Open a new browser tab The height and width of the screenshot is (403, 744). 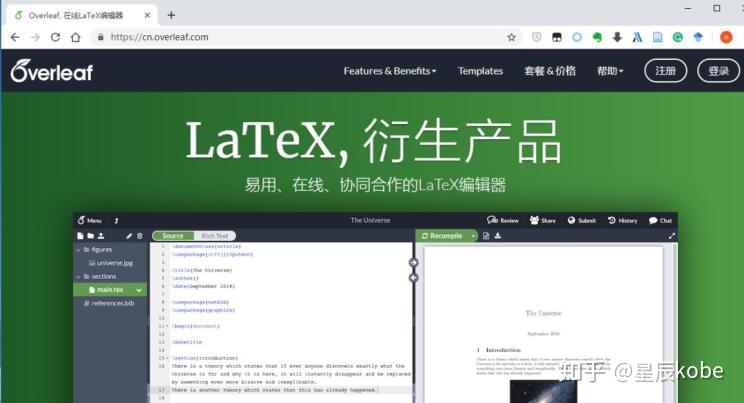[x=171, y=15]
